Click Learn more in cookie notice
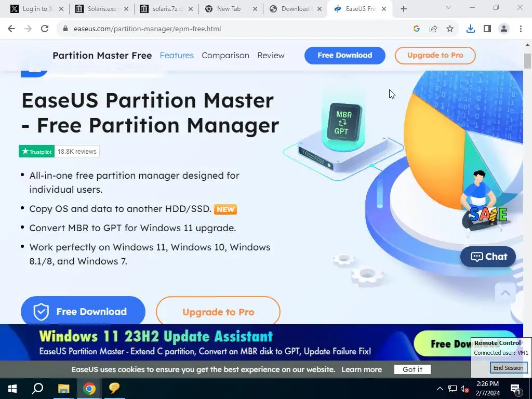The height and width of the screenshot is (399, 532). coord(362,369)
